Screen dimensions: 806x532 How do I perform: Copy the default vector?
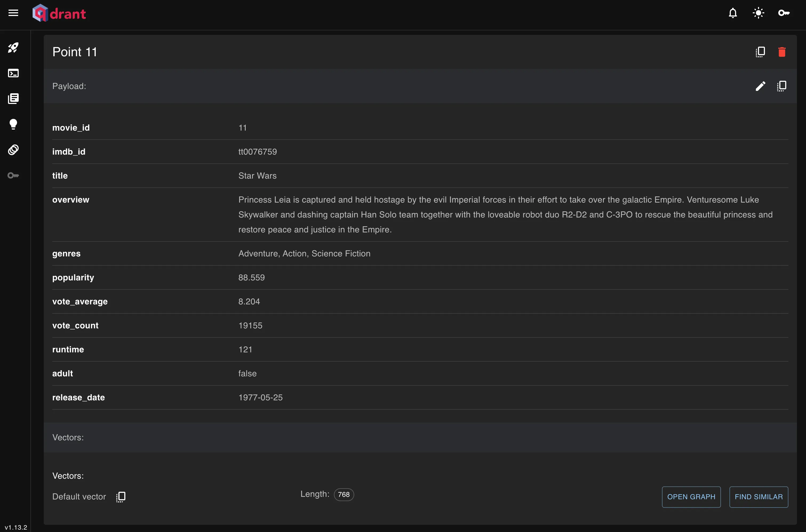121,497
